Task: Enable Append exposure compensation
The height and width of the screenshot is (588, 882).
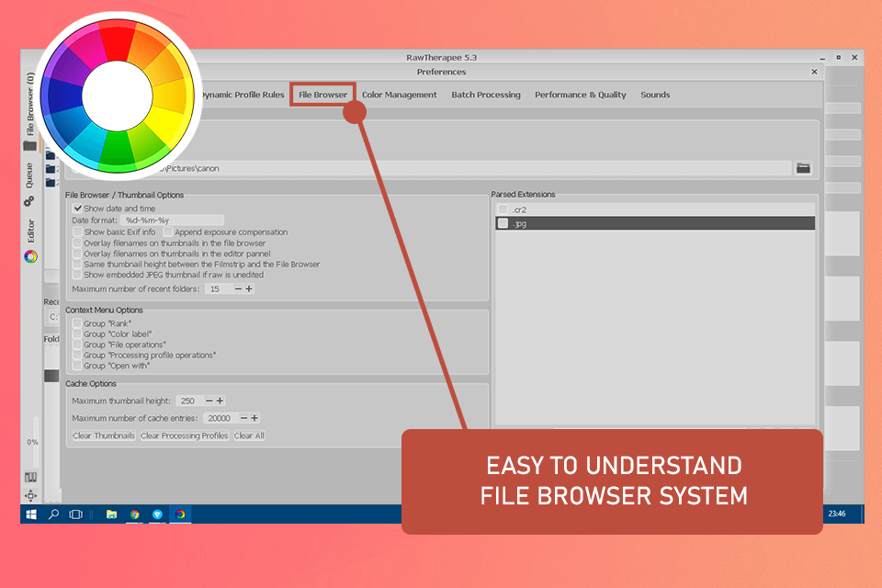Action: click(x=167, y=232)
